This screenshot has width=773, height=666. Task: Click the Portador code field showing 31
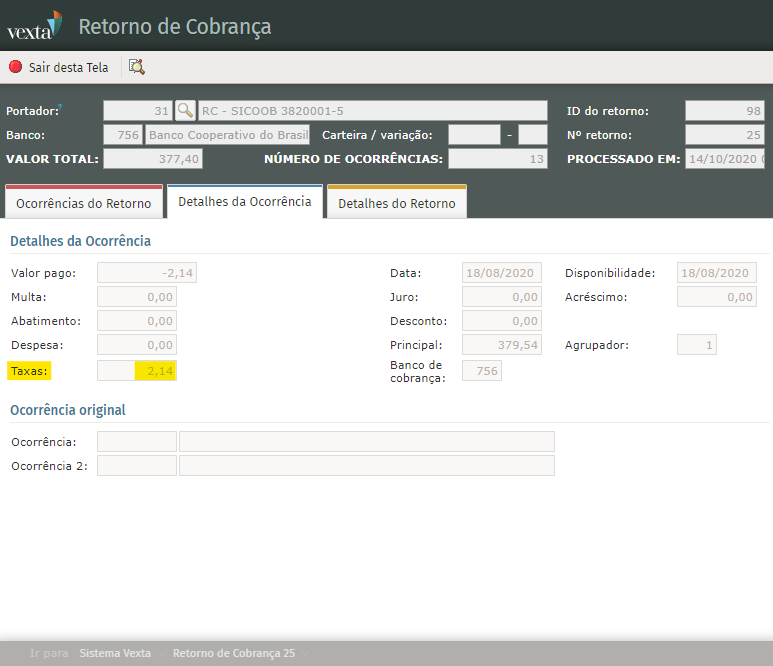pyautogui.click(x=138, y=110)
